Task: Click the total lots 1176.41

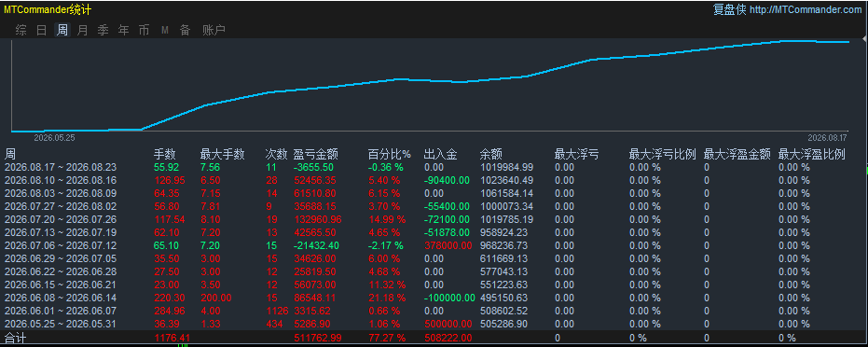Action: [172, 338]
